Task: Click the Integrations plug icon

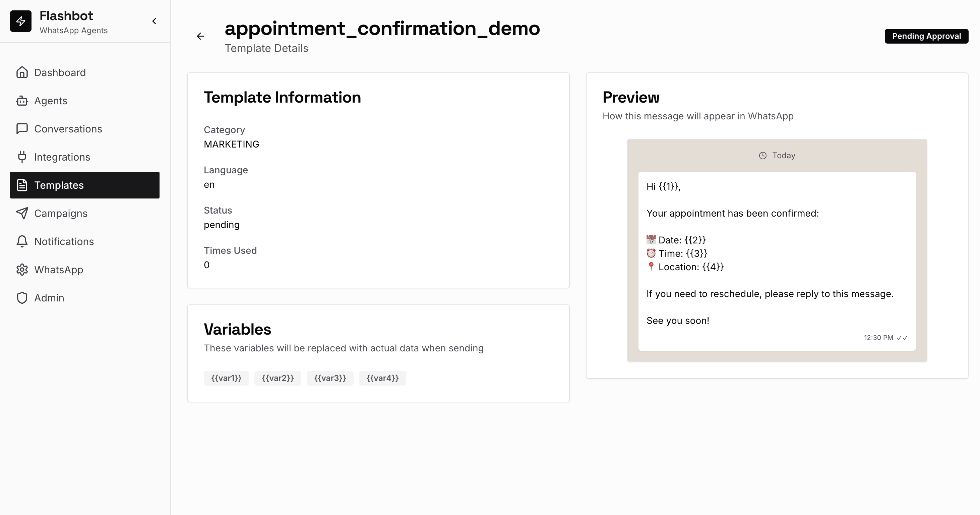Action: (x=22, y=157)
